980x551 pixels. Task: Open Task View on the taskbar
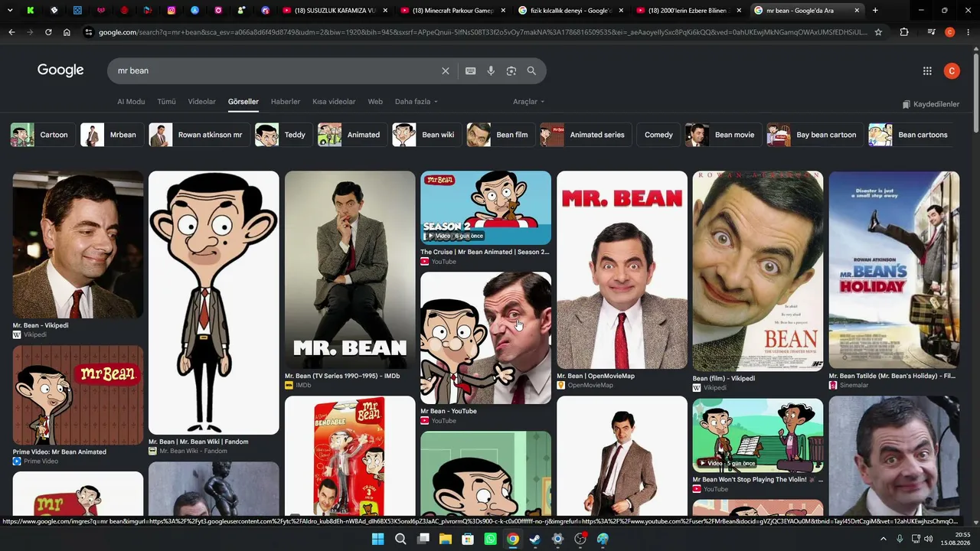pyautogui.click(x=423, y=539)
